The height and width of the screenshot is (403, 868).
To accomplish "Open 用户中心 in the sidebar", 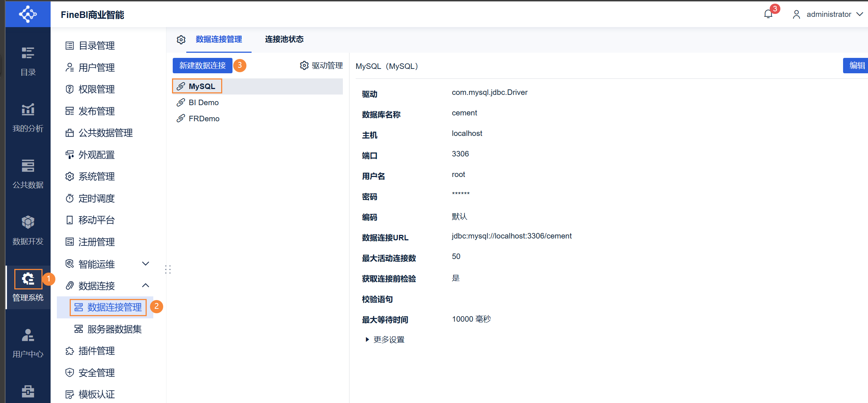I will point(28,344).
